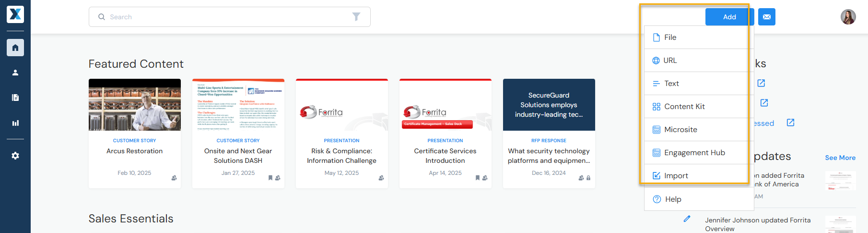Click the See More link
Viewport: 868px width, 233px height.
click(840, 158)
